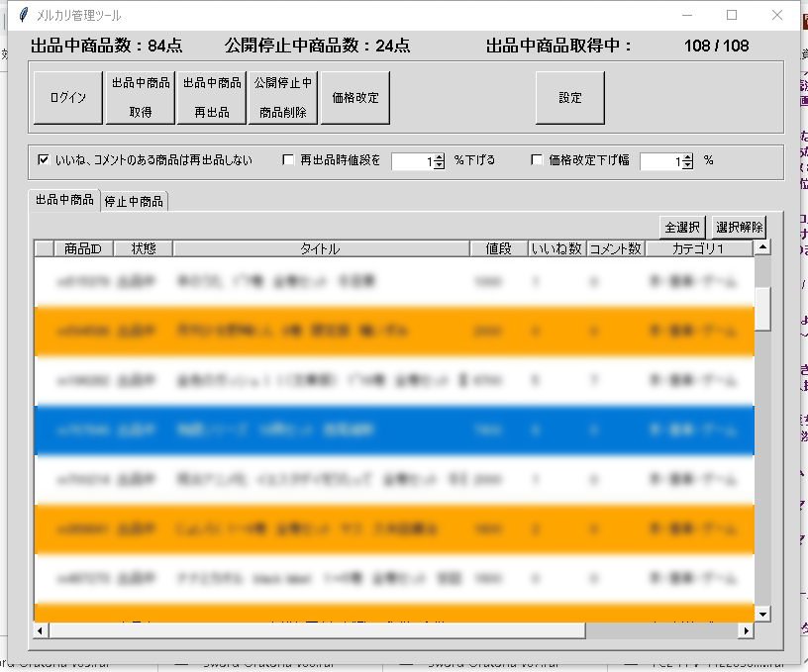The height and width of the screenshot is (672, 808).
Task: Select the blue highlighted product row
Action: tap(394, 430)
